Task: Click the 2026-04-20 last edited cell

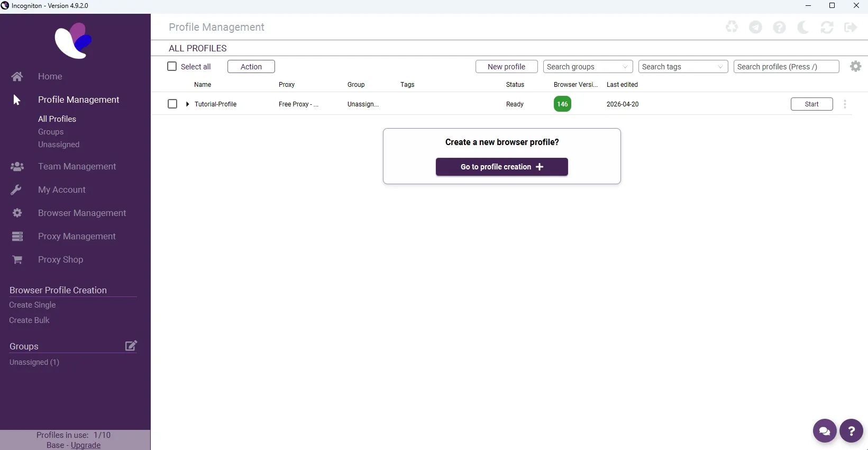Action: (x=623, y=104)
